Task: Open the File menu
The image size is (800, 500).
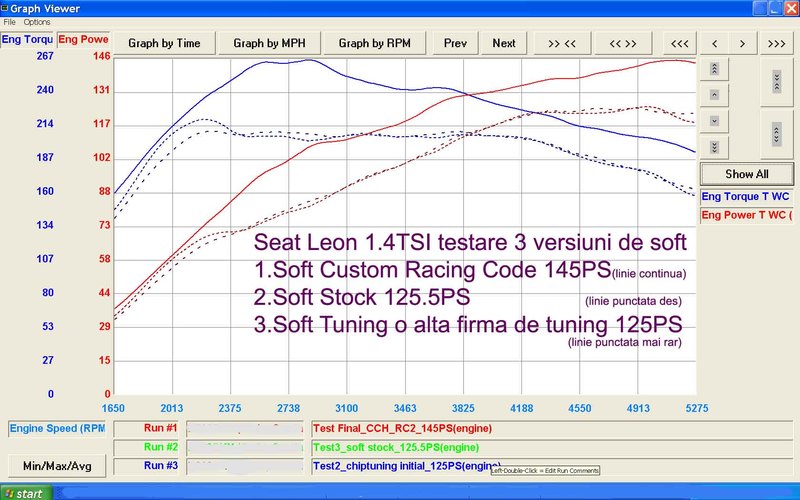Action: pos(9,22)
